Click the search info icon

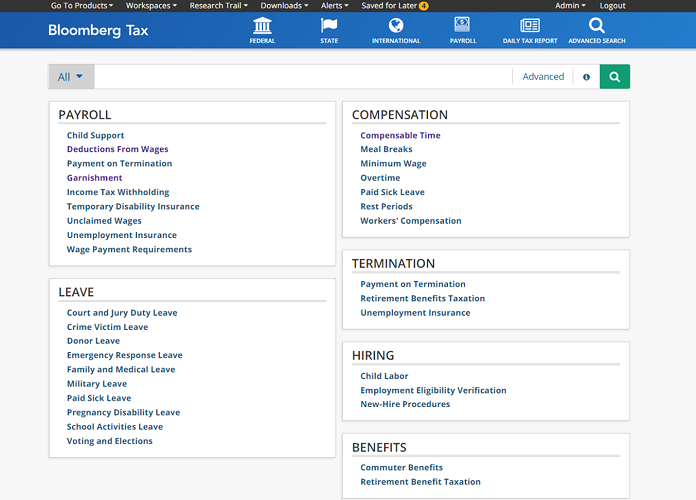pyautogui.click(x=586, y=77)
